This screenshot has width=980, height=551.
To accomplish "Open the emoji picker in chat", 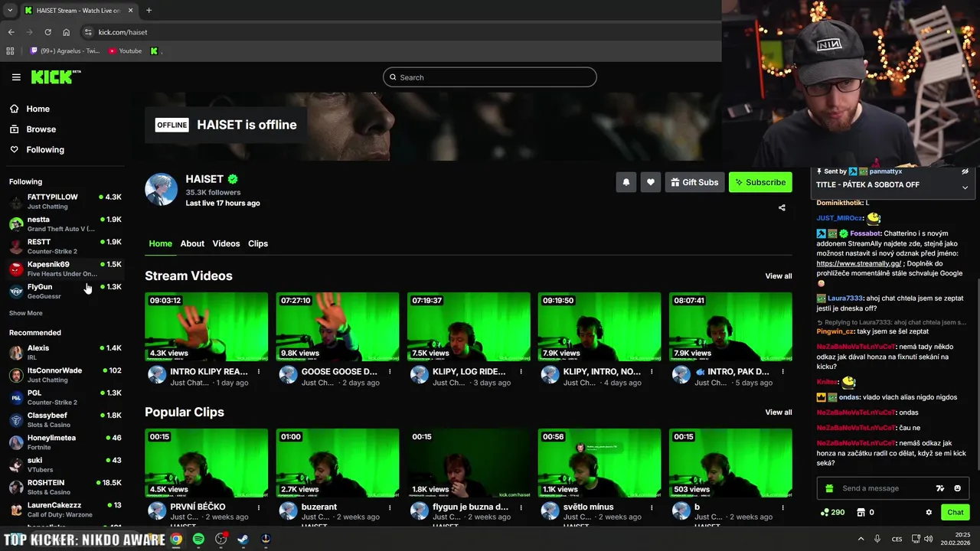I will point(957,488).
